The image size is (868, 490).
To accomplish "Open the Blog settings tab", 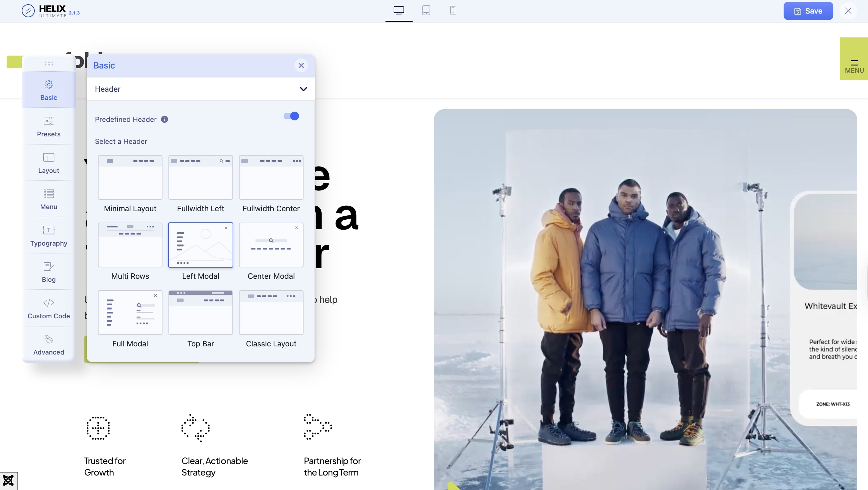I will 49,272.
